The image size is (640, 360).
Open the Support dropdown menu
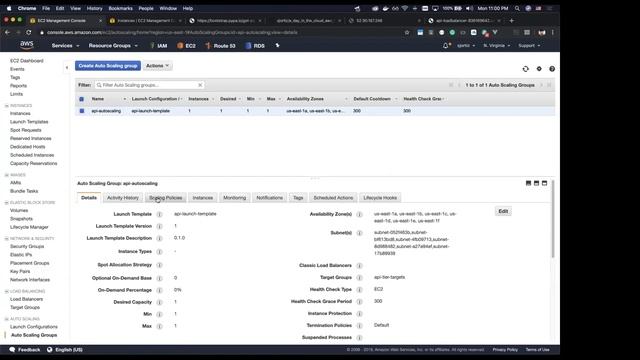[x=529, y=46]
